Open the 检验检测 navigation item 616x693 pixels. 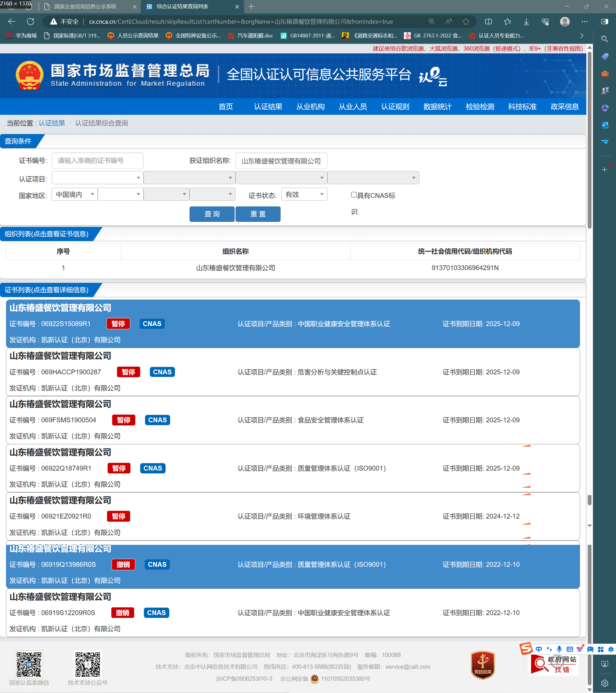[x=480, y=107]
